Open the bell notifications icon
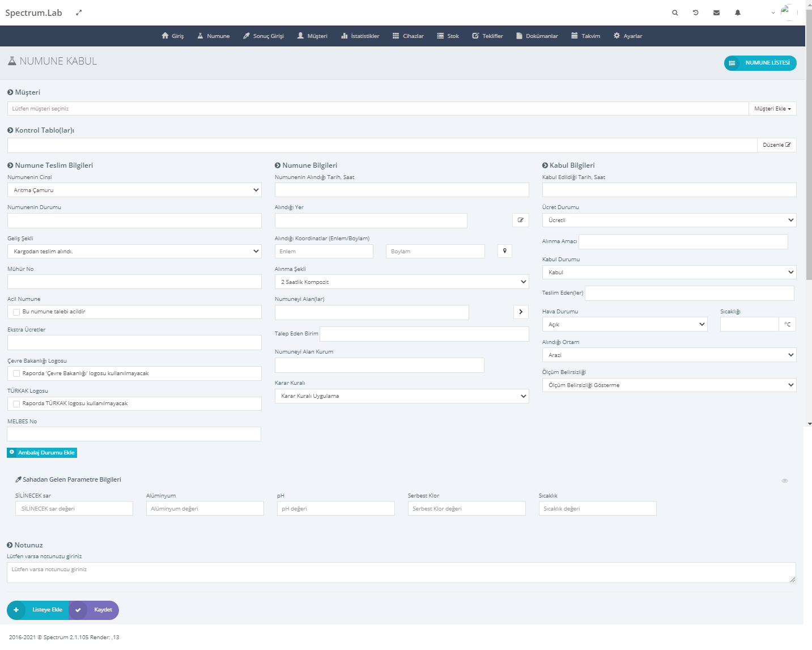Viewport: 812px width, 650px height. 738,12
